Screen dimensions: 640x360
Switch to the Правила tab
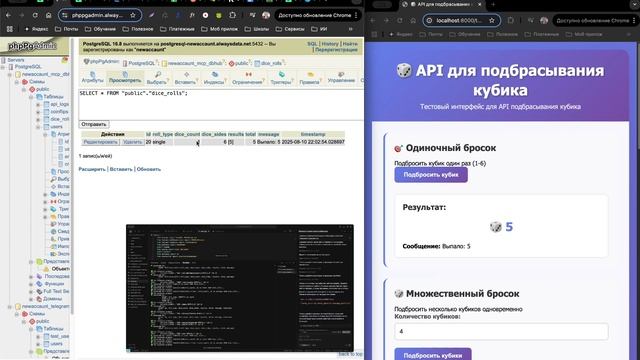coord(309,77)
